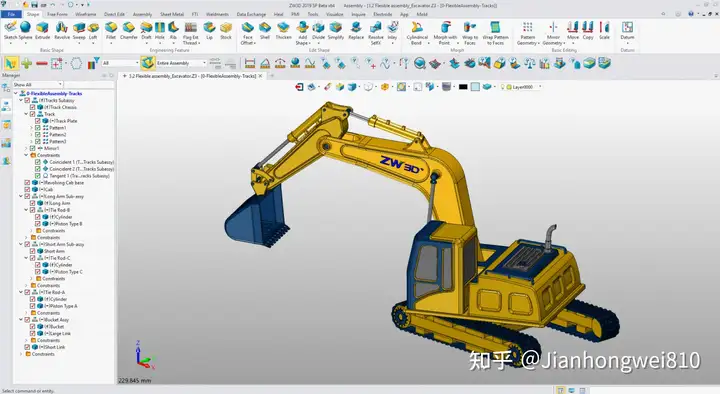Viewport: 720px width, 394px height.
Task: Open Cylindrical Bend tool
Action: pyautogui.click(x=416, y=33)
